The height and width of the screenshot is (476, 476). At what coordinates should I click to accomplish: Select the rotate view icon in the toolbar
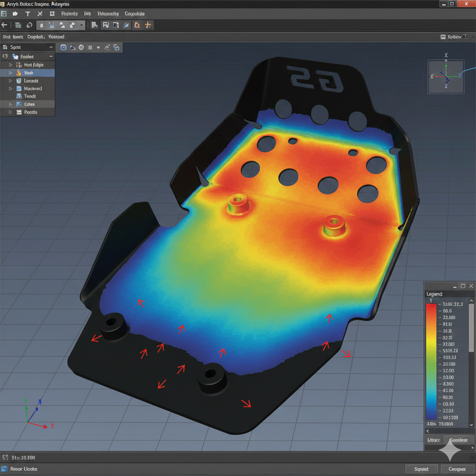(x=29, y=25)
